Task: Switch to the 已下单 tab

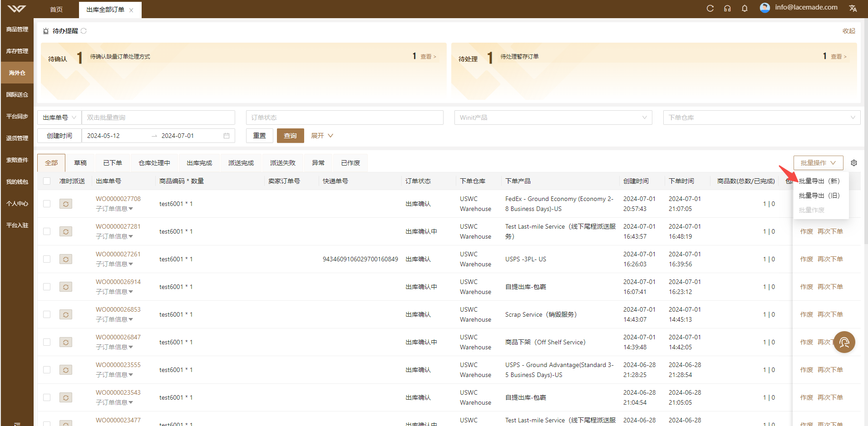Action: 113,163
